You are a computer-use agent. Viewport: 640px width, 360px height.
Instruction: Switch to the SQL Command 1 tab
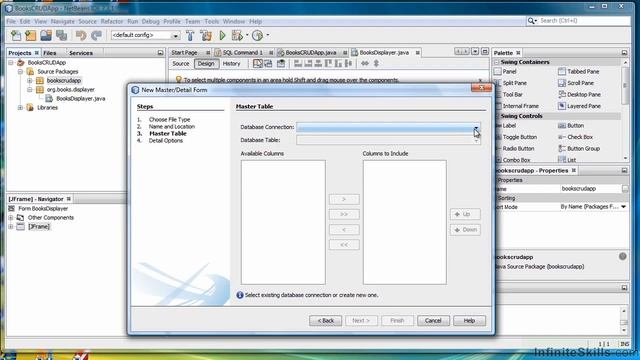242,53
